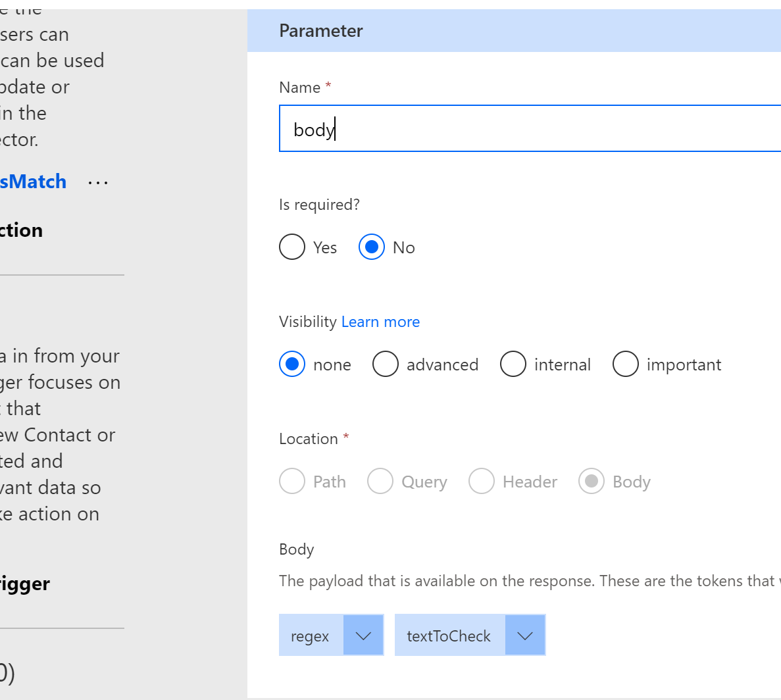The width and height of the screenshot is (781, 700).
Task: Click the ellipsis icon next to IsMatch
Action: (98, 182)
